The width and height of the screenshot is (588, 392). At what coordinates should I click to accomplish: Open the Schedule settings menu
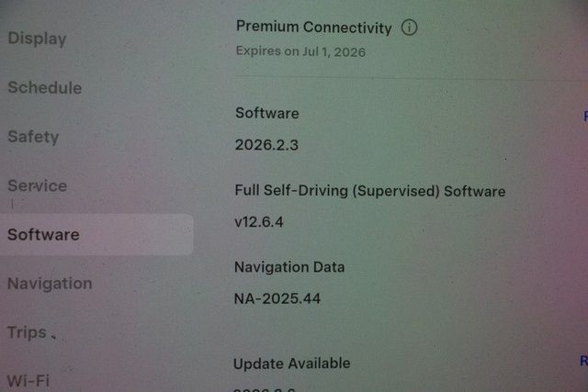45,87
